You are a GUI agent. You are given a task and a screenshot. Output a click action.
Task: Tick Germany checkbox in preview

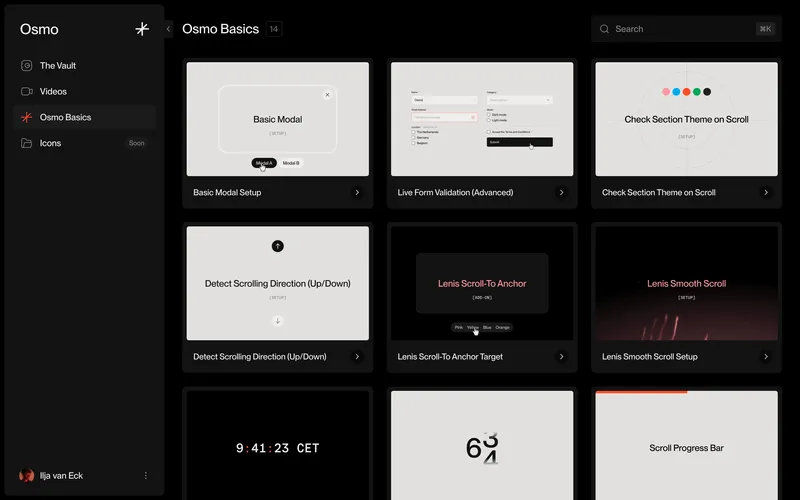pyautogui.click(x=413, y=138)
